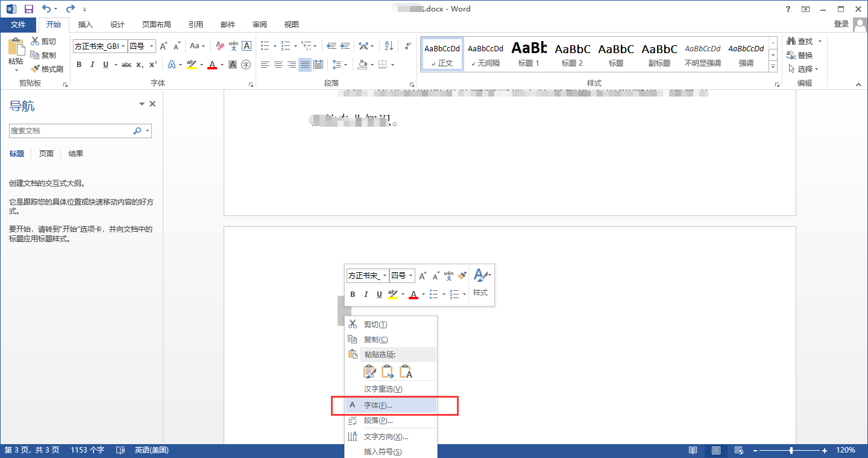Apply subscript formatting from the ribbon
This screenshot has width=868, height=458.
pos(140,65)
